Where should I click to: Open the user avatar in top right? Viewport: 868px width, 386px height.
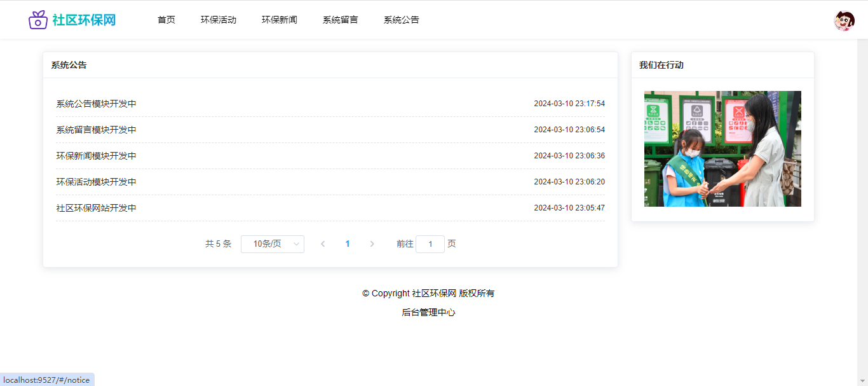(x=844, y=21)
